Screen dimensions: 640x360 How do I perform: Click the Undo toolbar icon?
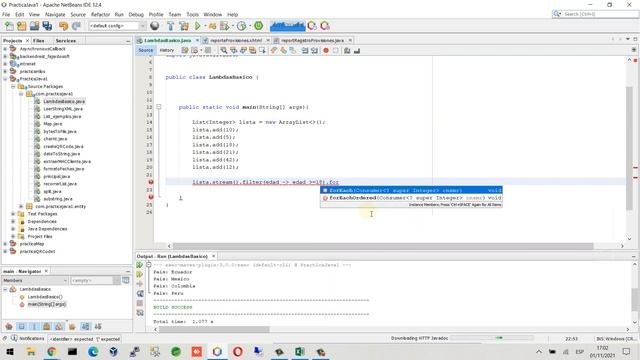coord(63,26)
